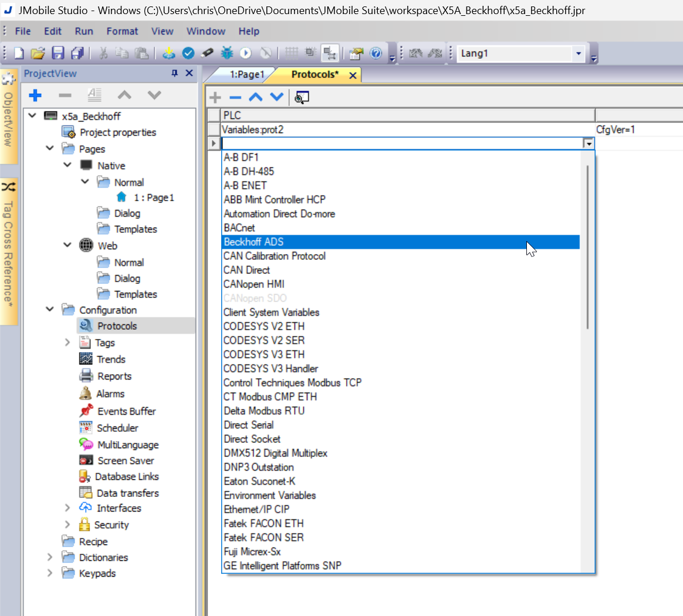Create a new project with toolbar icon
The width and height of the screenshot is (683, 616).
click(x=19, y=53)
